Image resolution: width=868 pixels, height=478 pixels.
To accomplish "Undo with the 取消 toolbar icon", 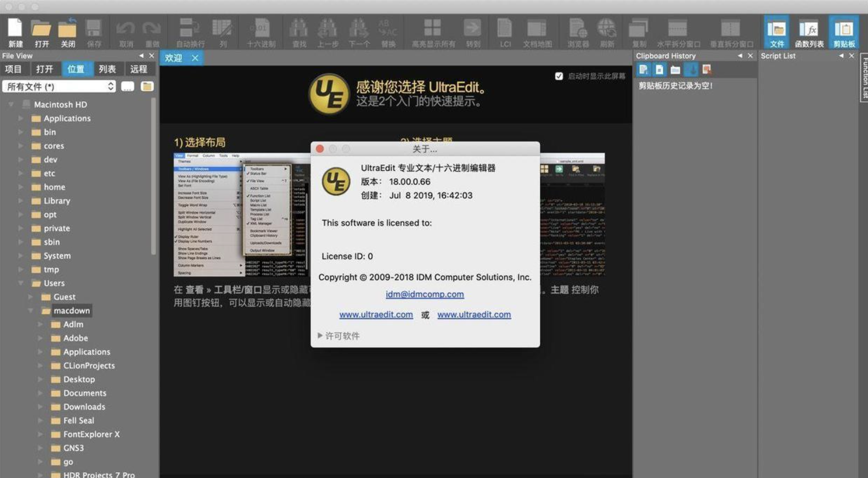I will [126, 28].
